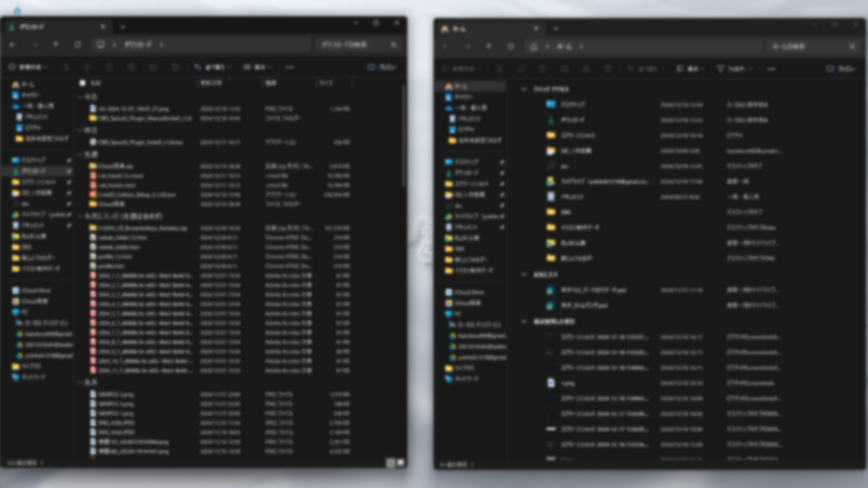Add a new tab in Downloads window

pos(123,27)
